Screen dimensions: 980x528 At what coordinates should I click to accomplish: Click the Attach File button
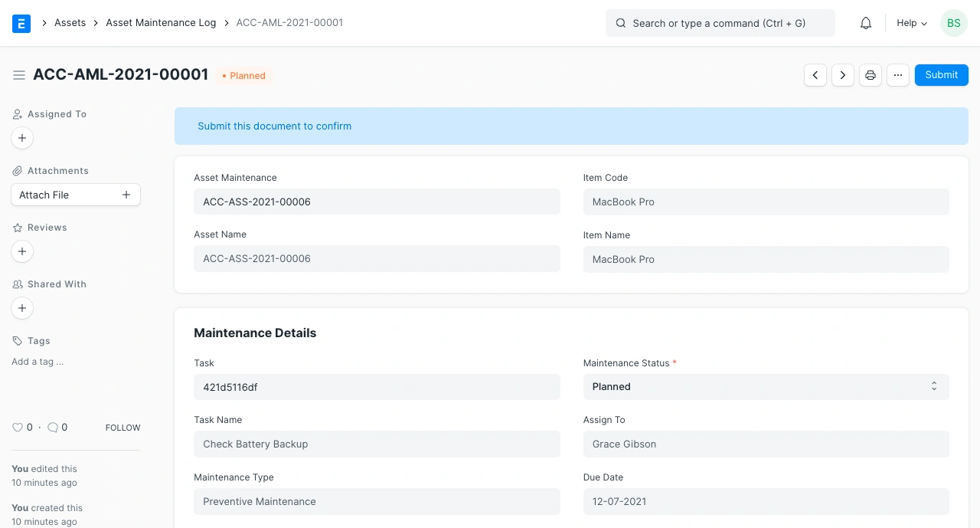tap(75, 195)
